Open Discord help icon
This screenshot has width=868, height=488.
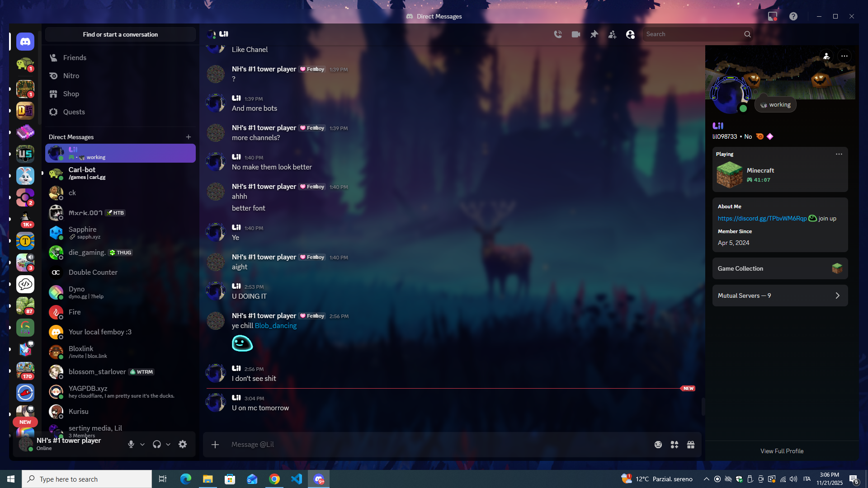[793, 16]
